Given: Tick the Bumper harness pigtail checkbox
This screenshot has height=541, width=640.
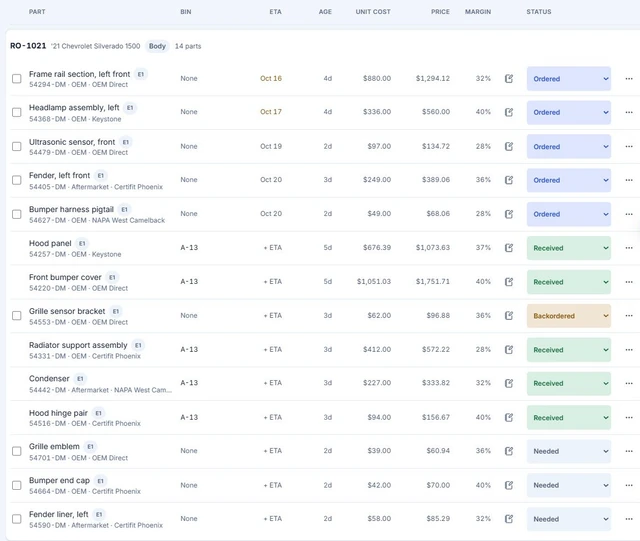Looking at the screenshot, I should coord(16,214).
